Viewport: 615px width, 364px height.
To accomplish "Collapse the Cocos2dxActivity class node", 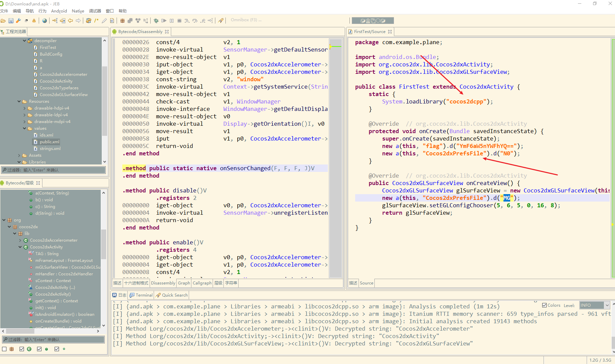I will click(x=20, y=247).
